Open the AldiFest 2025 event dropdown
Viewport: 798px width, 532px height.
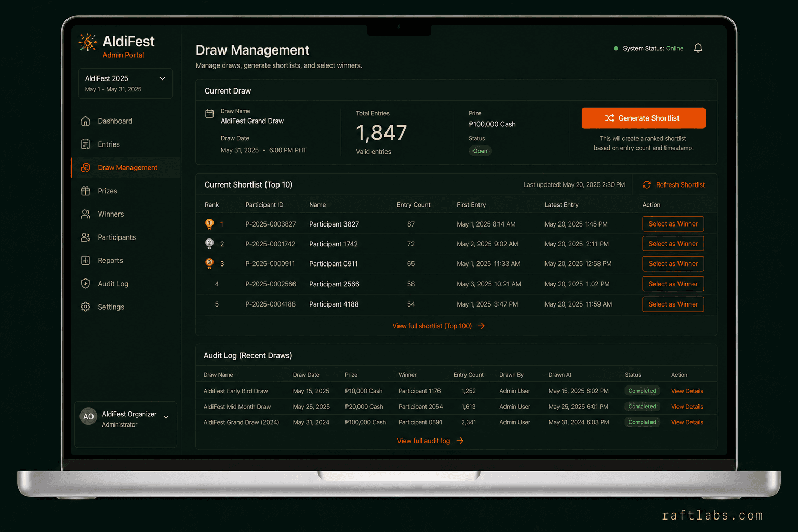coord(126,83)
